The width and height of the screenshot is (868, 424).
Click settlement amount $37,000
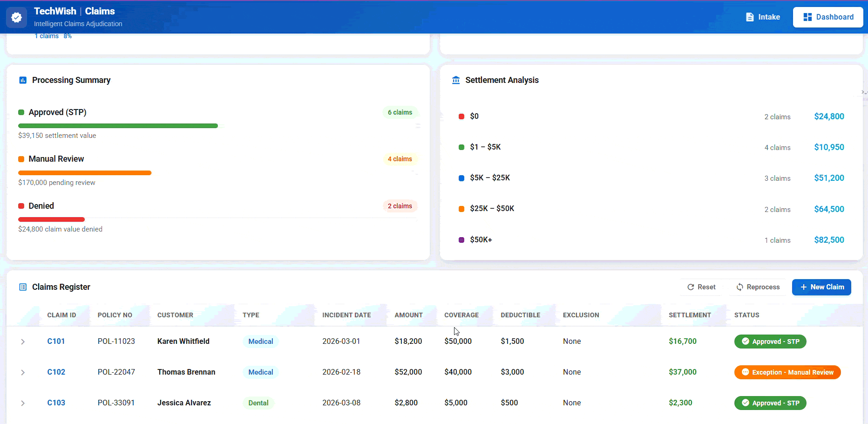683,372
